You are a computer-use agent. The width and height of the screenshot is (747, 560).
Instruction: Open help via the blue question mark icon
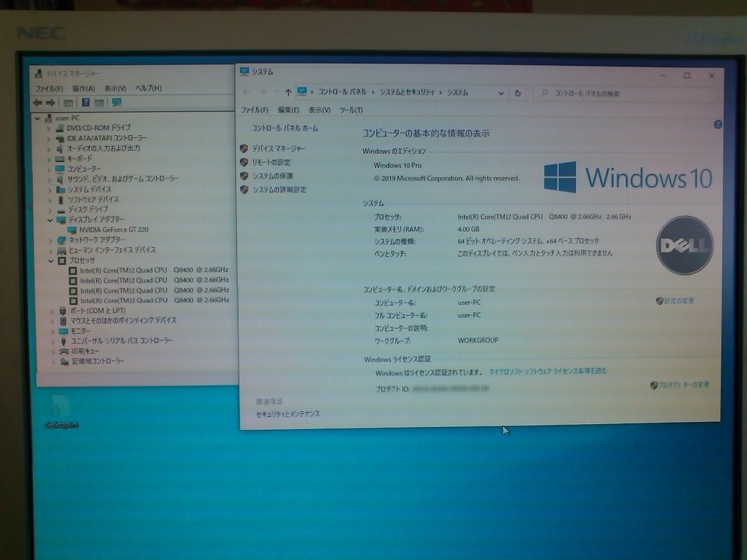tap(717, 125)
